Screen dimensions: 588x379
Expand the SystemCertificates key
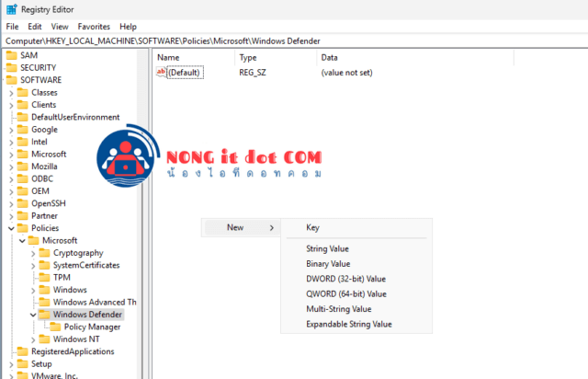[33, 266]
